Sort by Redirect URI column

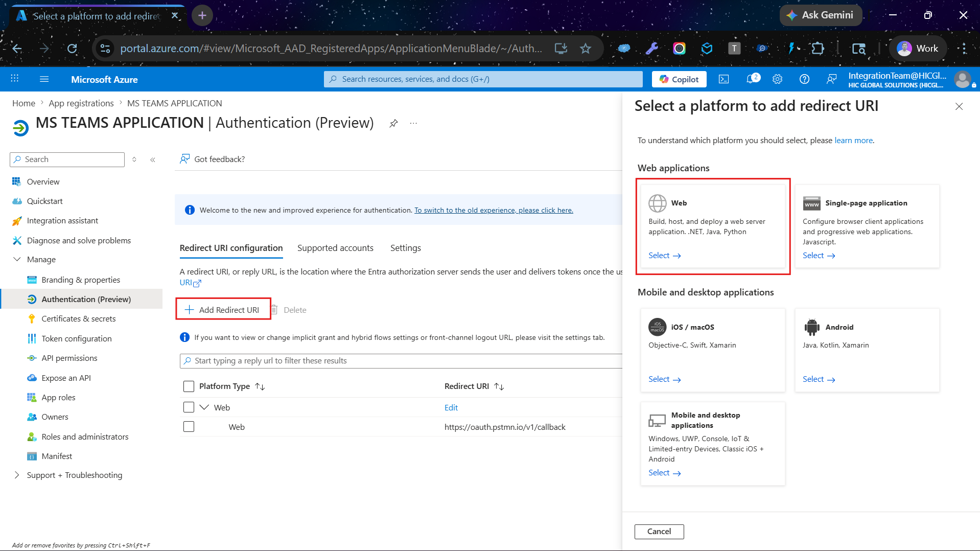pos(499,387)
